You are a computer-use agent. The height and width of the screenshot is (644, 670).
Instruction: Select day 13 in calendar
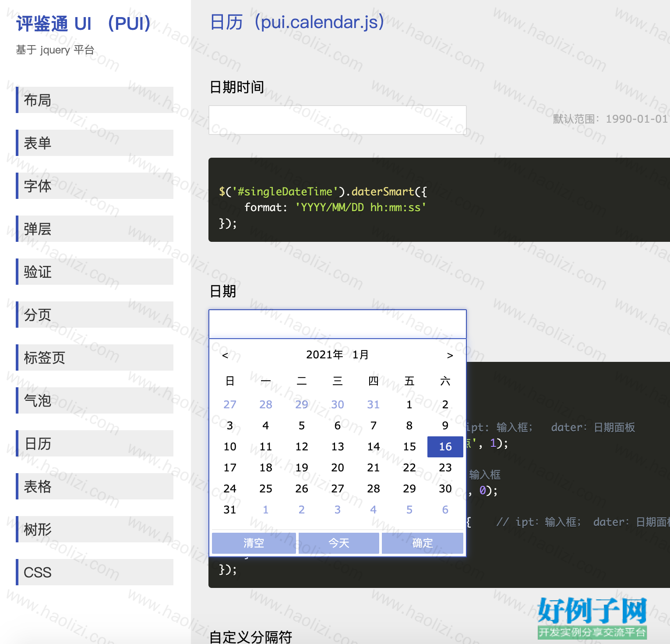(338, 446)
